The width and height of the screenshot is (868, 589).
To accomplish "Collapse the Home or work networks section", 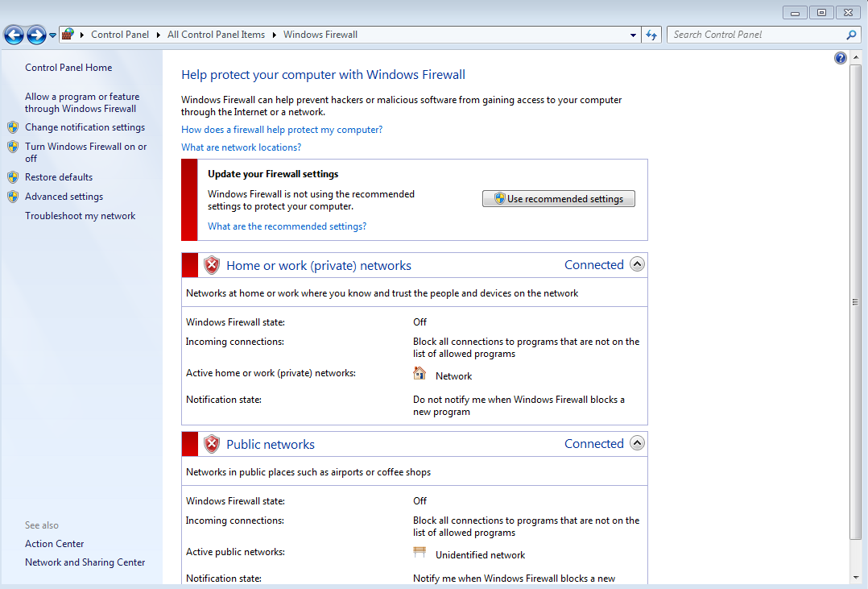I will 637,264.
